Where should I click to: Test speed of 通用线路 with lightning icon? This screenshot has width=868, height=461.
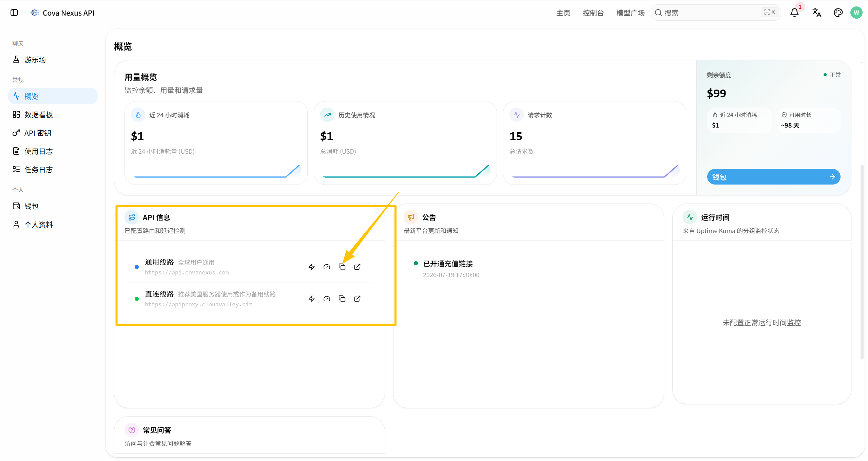coord(311,267)
